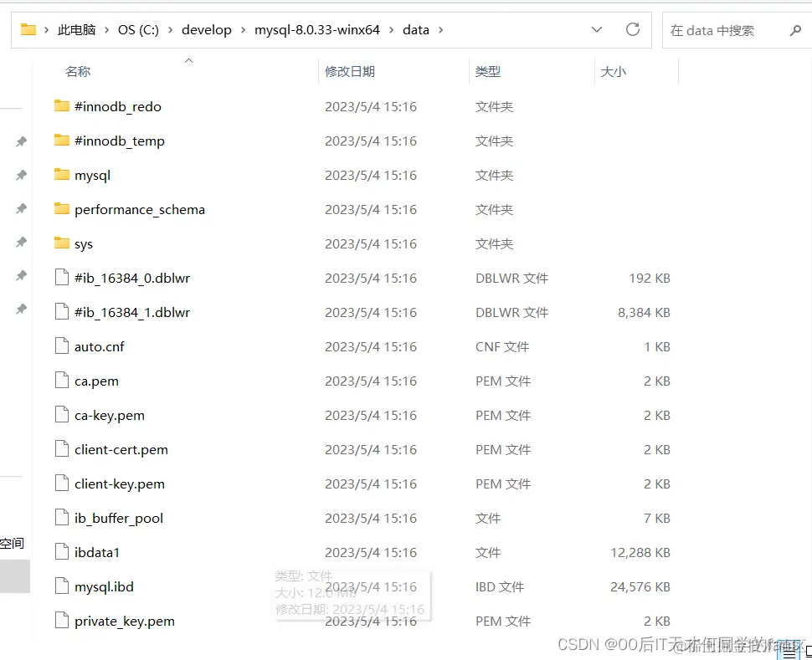Click the modified date of client-key.pem
This screenshot has height=660, width=812.
pos(371,484)
